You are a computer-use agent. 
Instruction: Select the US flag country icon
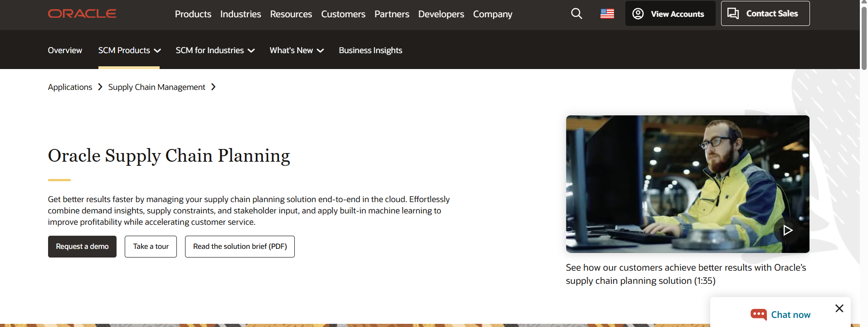[x=607, y=14]
